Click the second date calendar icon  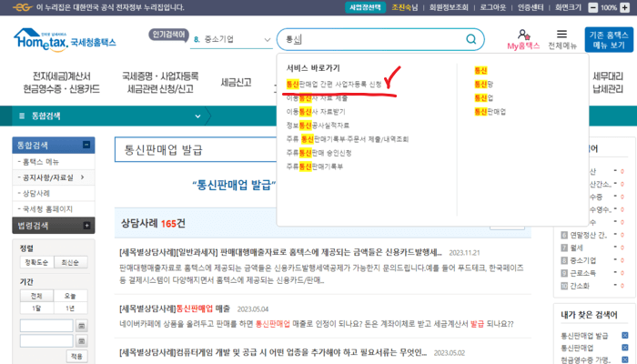point(81,341)
